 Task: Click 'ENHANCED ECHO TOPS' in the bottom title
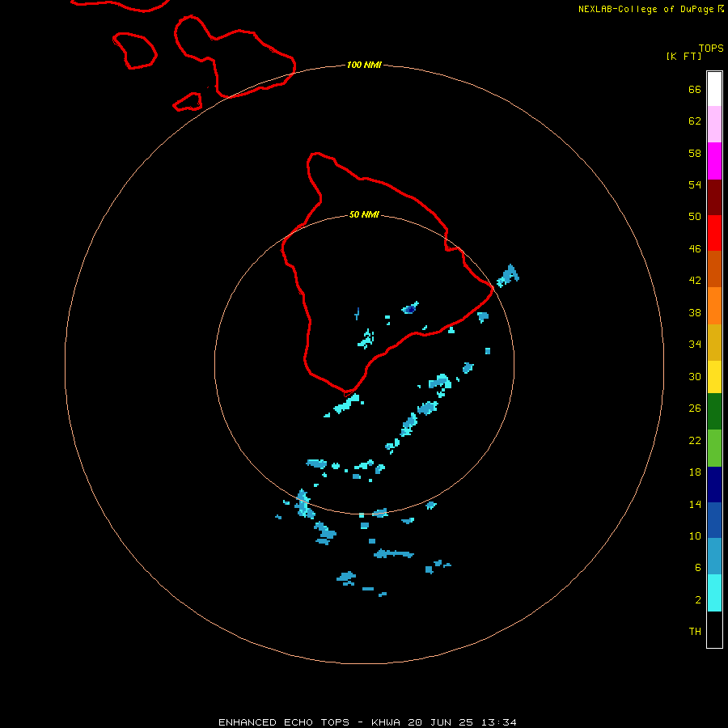pos(284,722)
